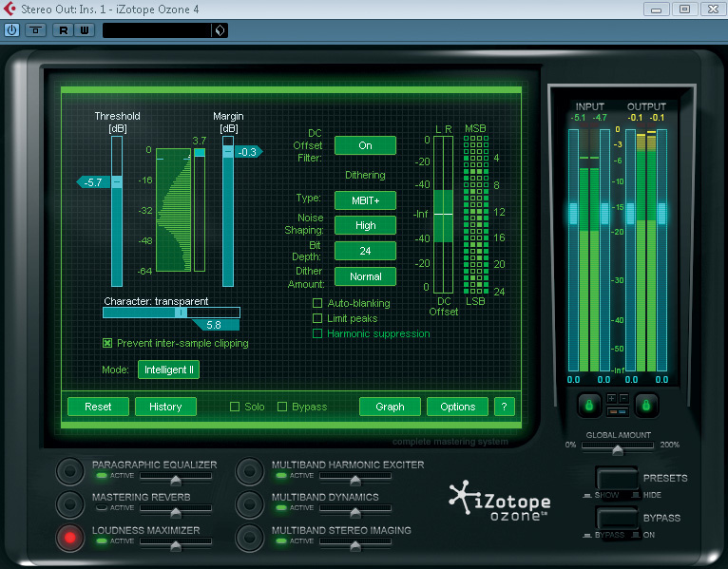This screenshot has width=728, height=569.
Task: Enable Limit peaks checkbox
Action: point(317,318)
